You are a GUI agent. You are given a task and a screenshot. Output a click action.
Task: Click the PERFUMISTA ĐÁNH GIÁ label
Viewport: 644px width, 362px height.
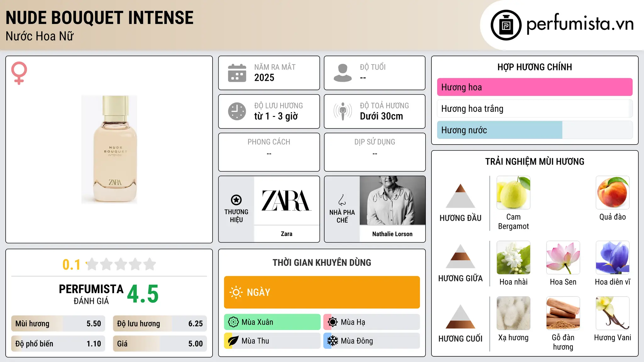tap(91, 294)
